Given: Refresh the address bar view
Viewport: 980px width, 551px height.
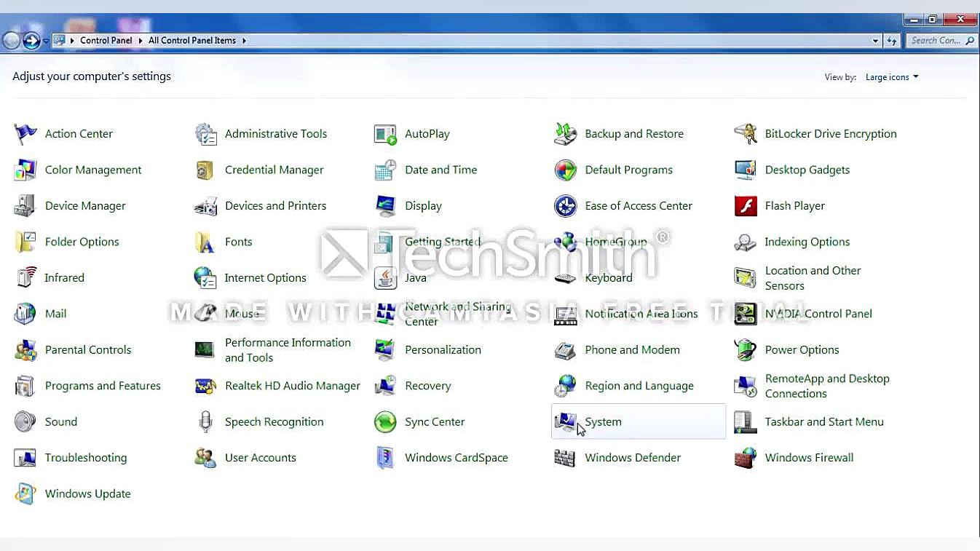Looking at the screenshot, I should tap(892, 41).
